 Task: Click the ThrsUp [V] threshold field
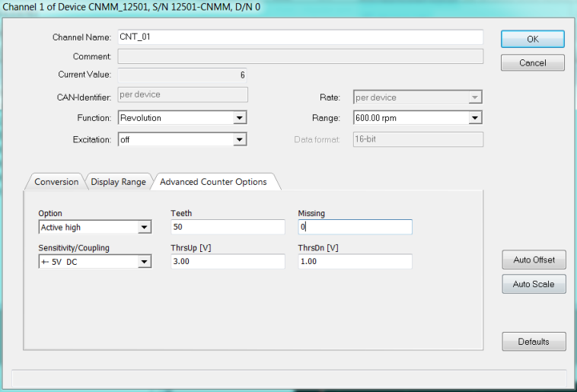point(228,262)
